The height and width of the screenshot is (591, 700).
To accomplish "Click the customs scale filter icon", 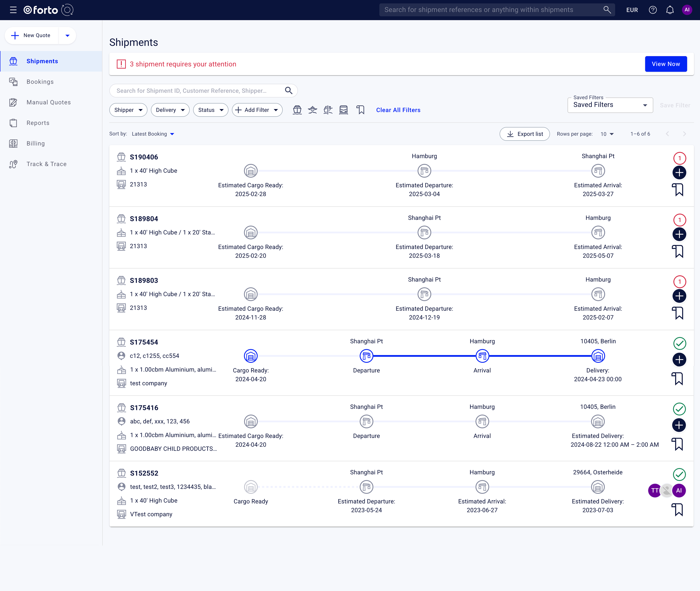I will [328, 110].
